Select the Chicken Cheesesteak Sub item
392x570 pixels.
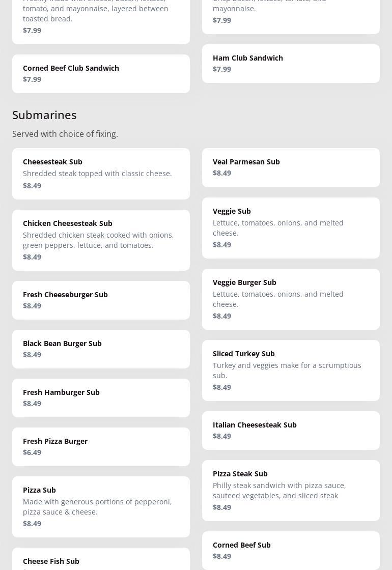[101, 240]
